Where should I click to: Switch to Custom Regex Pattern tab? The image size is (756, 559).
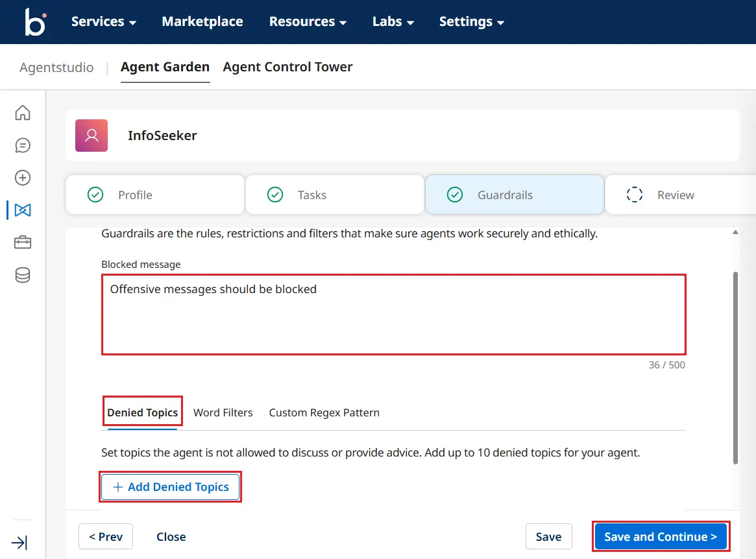[x=324, y=412]
